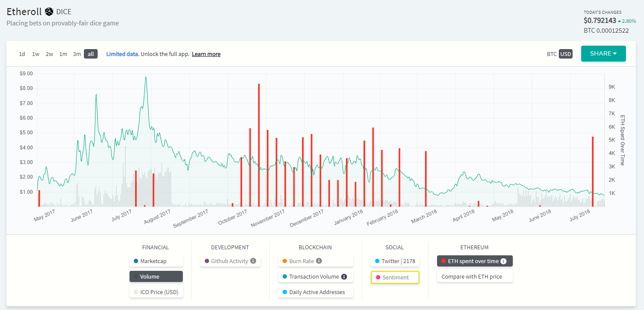644x310 pixels.
Task: Click the price peak near $9.00
Action: [x=146, y=78]
